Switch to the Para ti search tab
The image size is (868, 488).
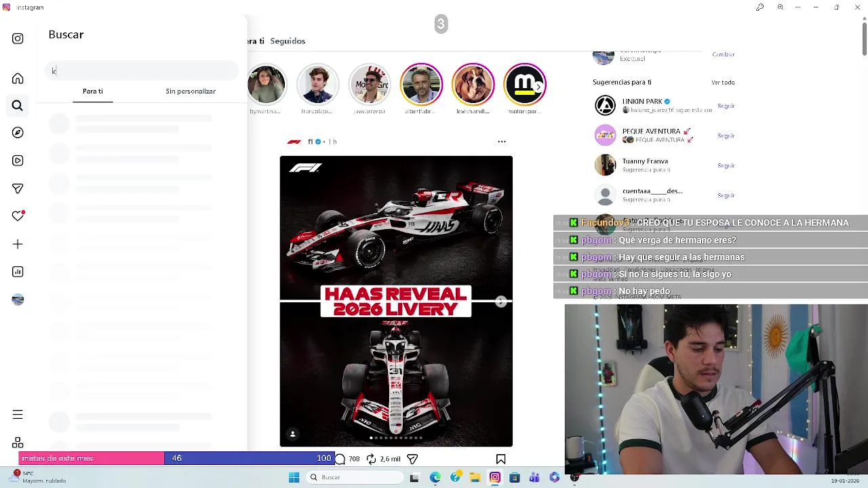93,91
